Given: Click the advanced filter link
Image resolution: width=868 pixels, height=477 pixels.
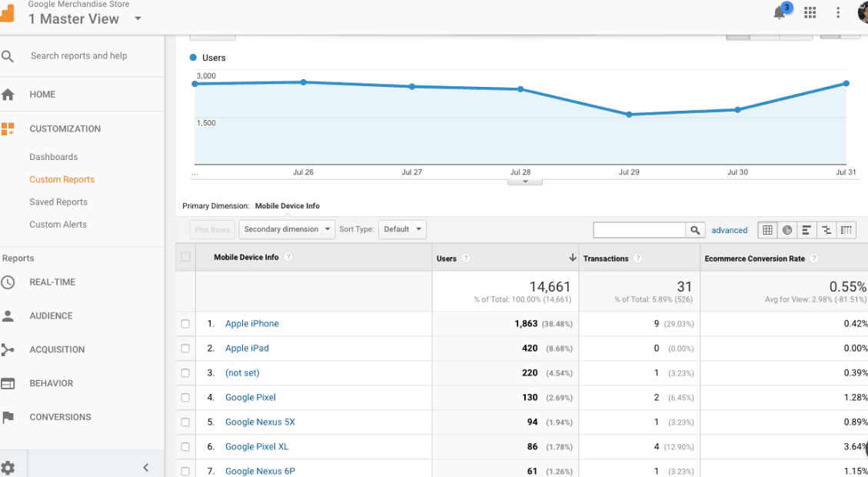Looking at the screenshot, I should pos(729,230).
